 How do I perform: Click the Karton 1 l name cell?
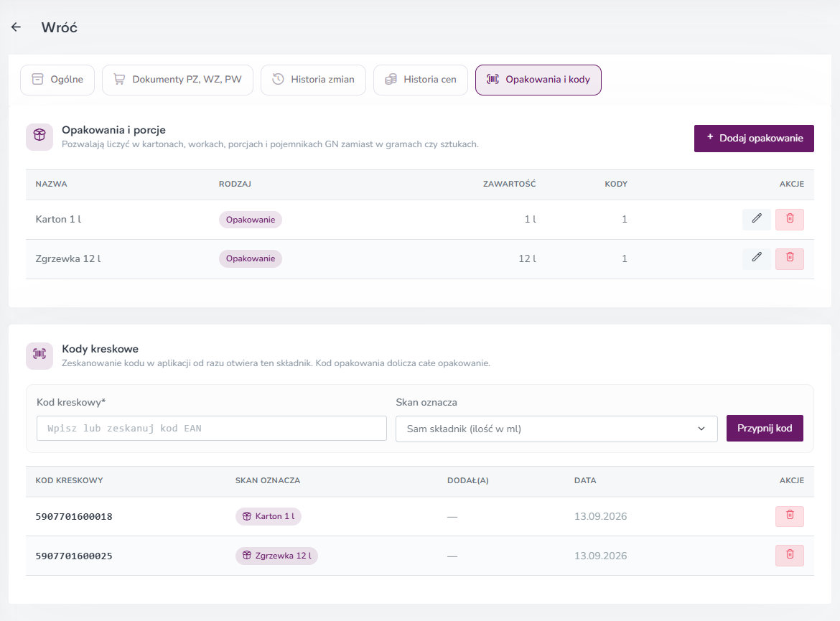tap(58, 219)
